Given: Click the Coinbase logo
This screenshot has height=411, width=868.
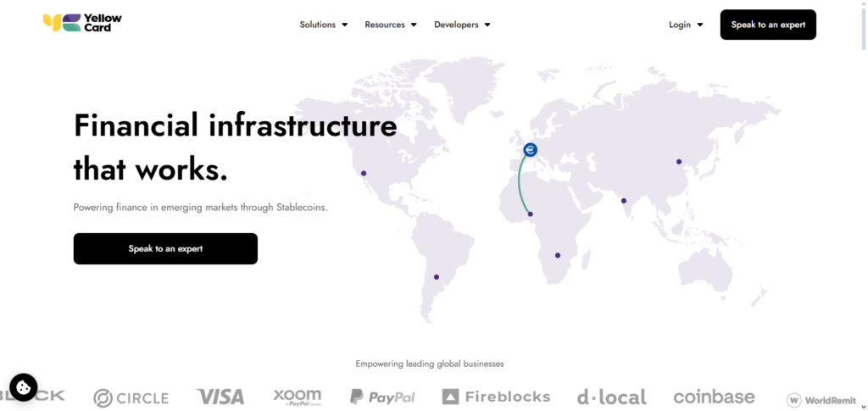Looking at the screenshot, I should pyautogui.click(x=714, y=397).
